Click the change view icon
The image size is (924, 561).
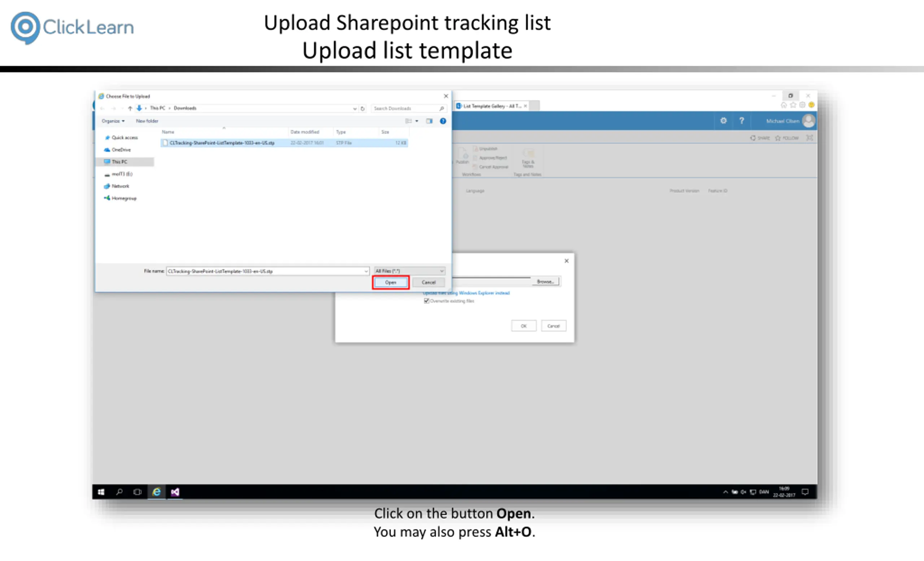click(x=408, y=121)
